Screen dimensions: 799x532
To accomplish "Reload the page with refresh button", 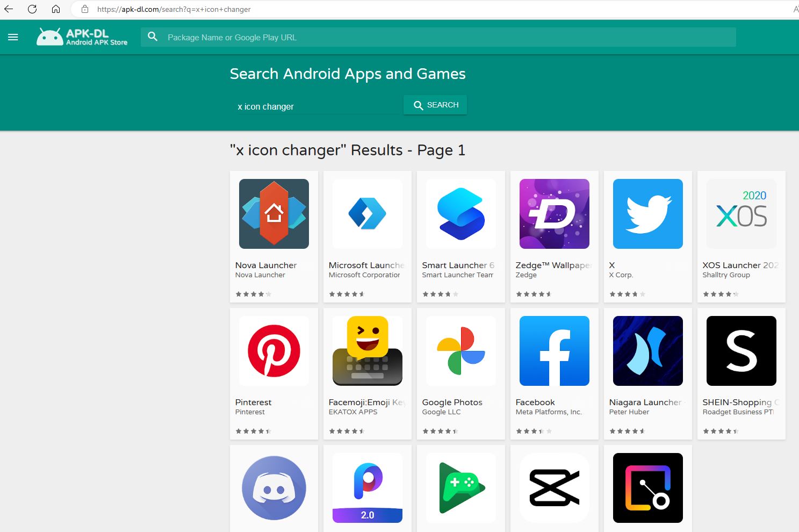I will point(32,9).
